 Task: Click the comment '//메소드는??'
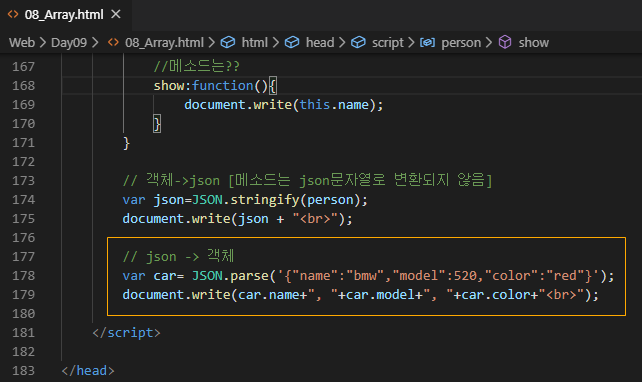click(197, 66)
